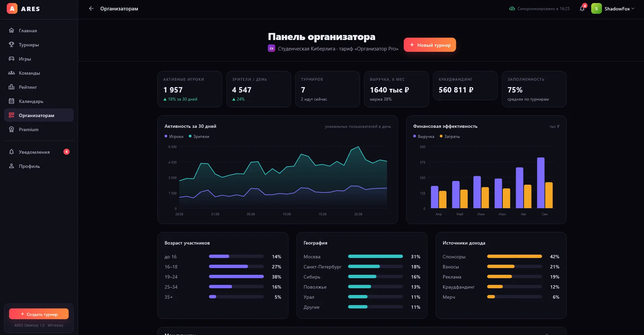Expand the ShadowFox user menu chevron

633,9
